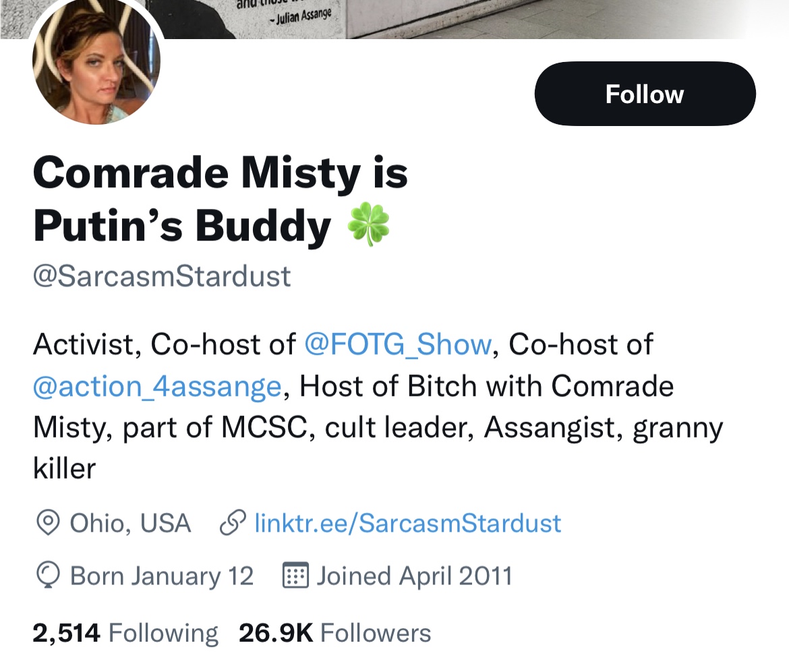Screen dimensions: 789x672
Task: Click the calendar joined-date icon
Action: (295, 576)
